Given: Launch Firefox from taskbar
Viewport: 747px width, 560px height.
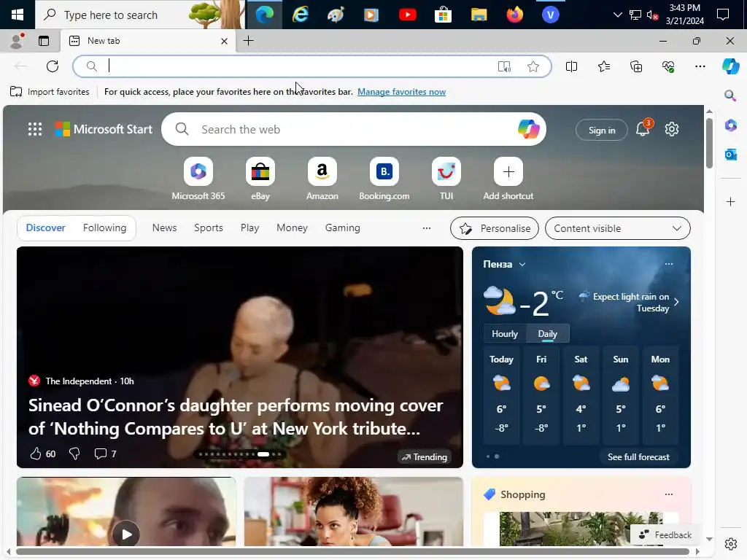Looking at the screenshot, I should tap(514, 15).
